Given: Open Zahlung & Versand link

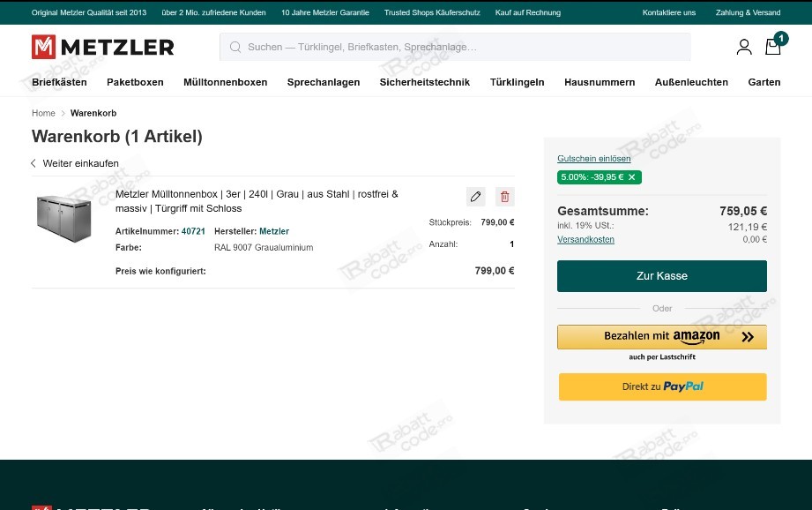Looking at the screenshot, I should [748, 12].
